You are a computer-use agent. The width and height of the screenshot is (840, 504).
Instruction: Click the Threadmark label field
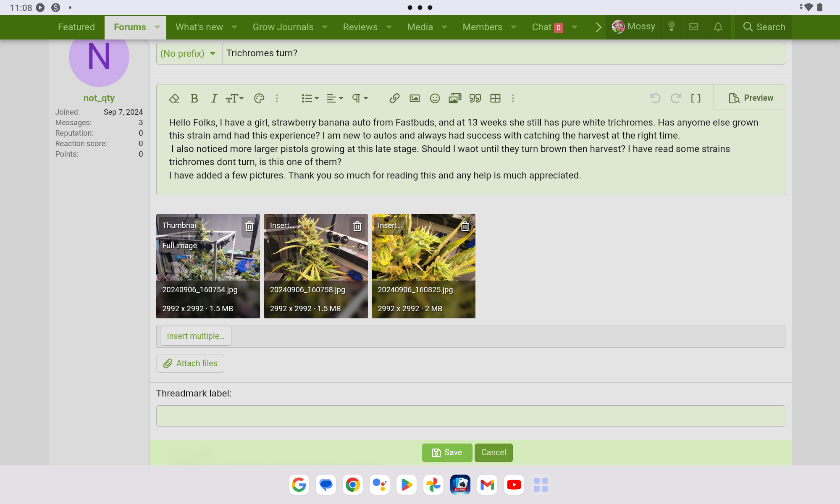pyautogui.click(x=470, y=416)
